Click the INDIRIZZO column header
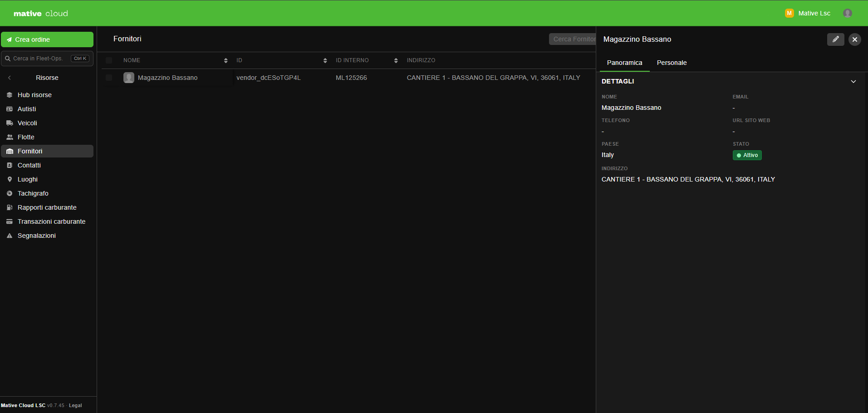The image size is (868, 413). 421,60
